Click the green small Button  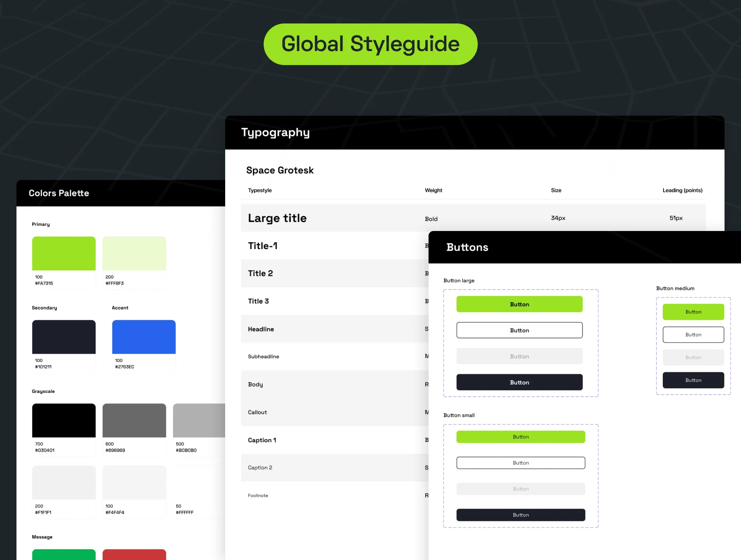click(521, 437)
